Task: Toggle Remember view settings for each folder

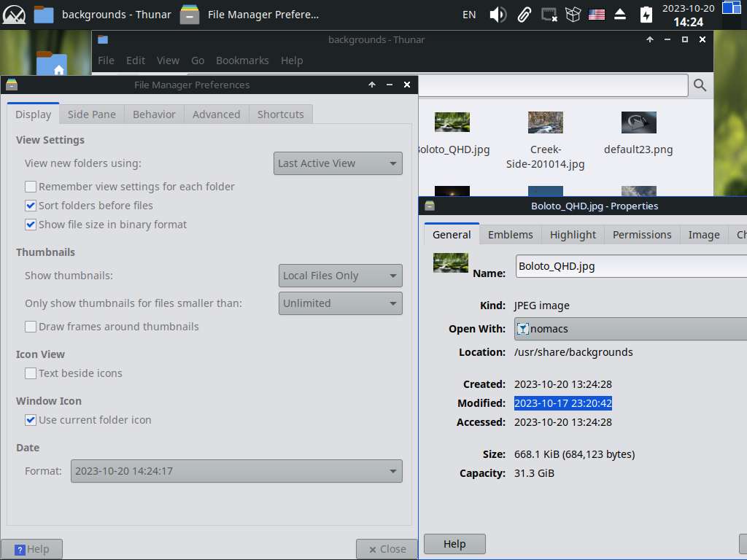Action: 31,187
